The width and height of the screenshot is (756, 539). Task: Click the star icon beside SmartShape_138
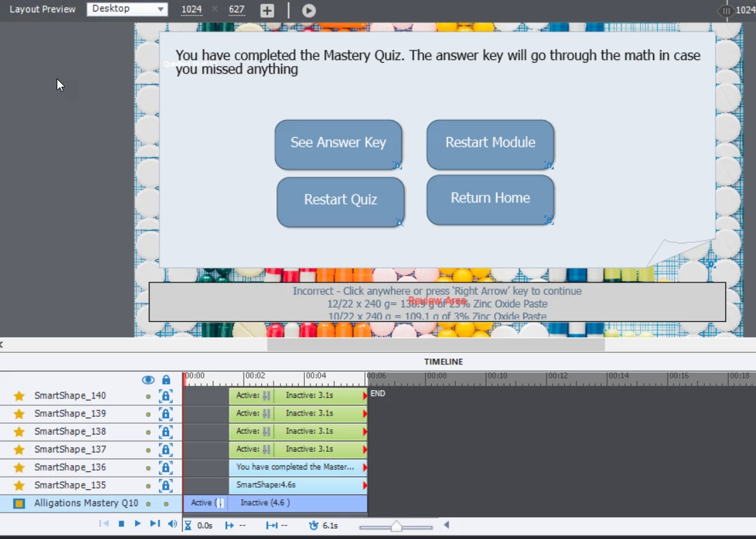pos(19,431)
